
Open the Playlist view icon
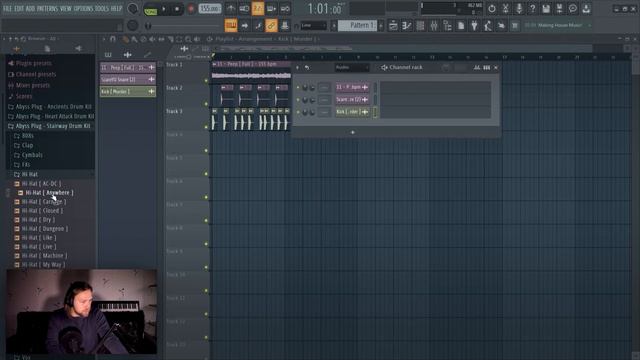pos(393,26)
